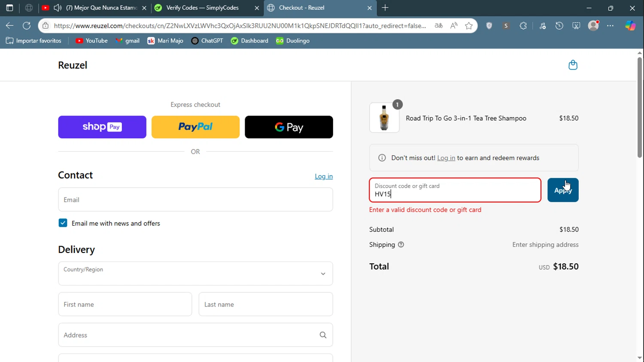Pay with the Google Pay button
The image size is (644, 362).
pos(289,127)
